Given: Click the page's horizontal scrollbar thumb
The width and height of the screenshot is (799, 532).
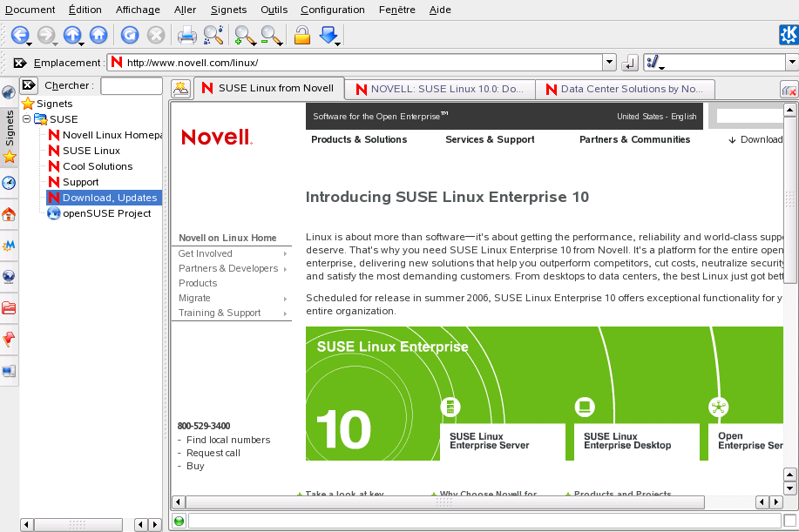Looking at the screenshot, I should click(x=444, y=502).
